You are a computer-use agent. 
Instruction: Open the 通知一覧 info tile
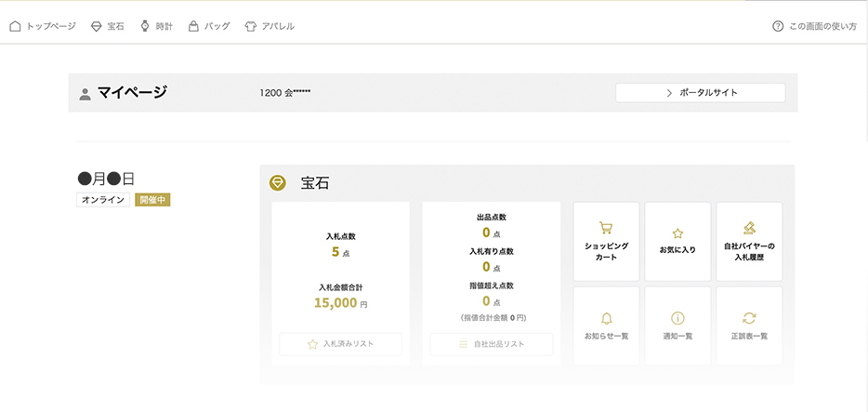[x=677, y=326]
